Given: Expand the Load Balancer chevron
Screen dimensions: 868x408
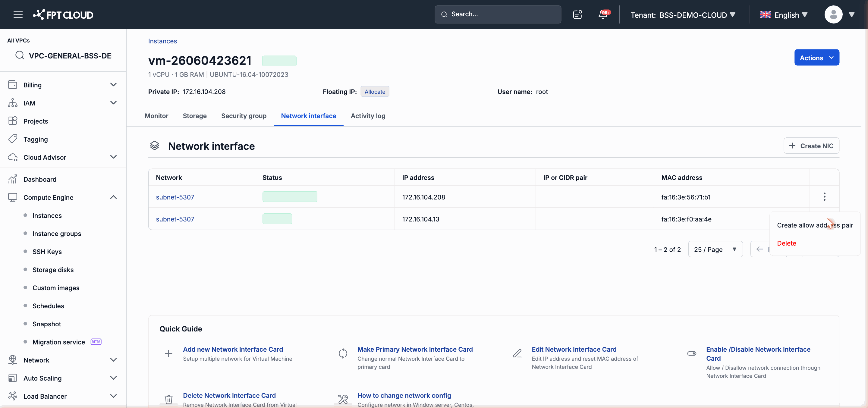Looking at the screenshot, I should 114,396.
